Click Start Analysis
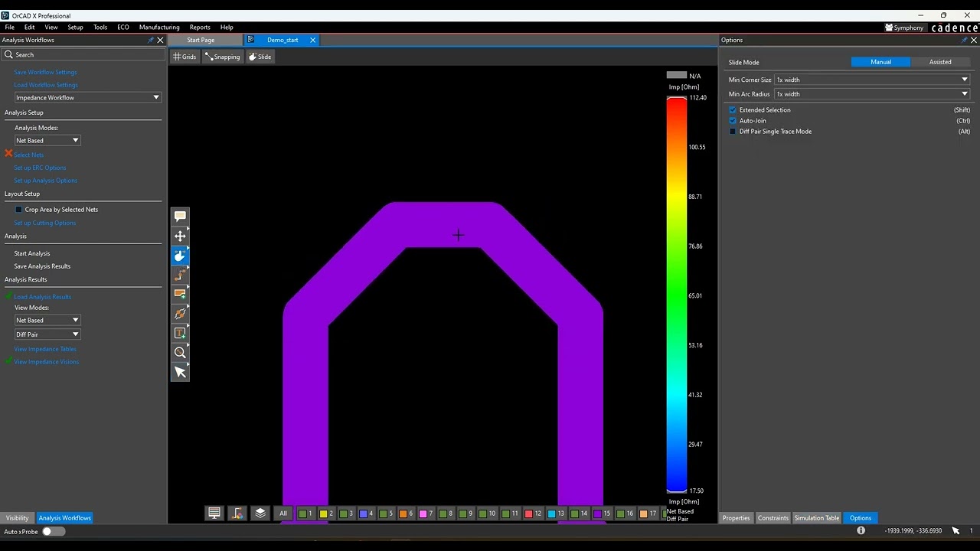 click(x=32, y=253)
